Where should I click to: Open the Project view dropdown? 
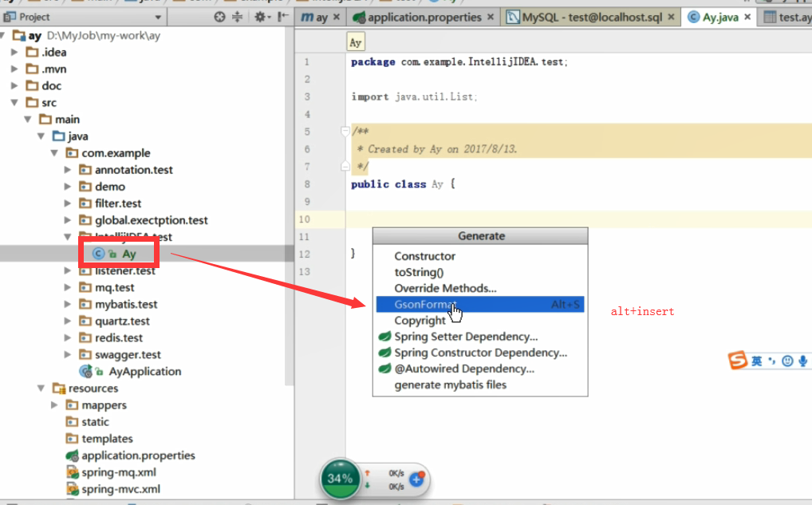point(158,18)
